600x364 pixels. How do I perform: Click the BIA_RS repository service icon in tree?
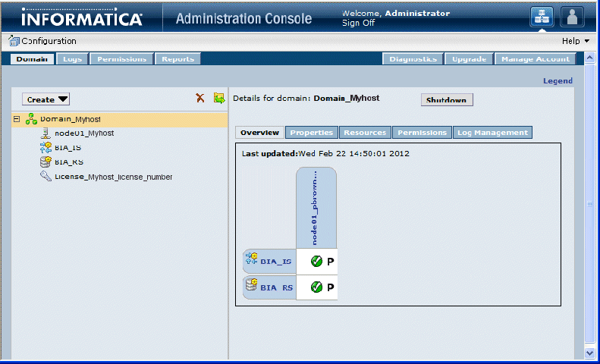(46, 162)
